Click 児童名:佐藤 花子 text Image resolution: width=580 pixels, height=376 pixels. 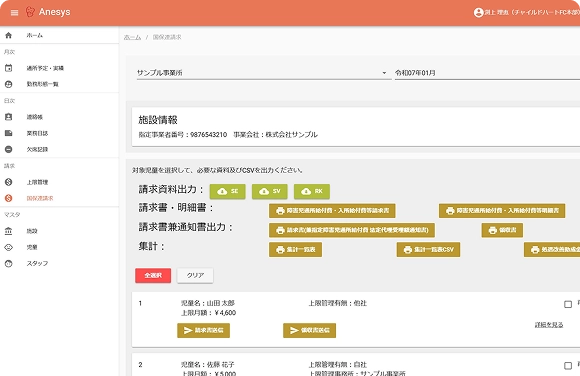[x=208, y=365]
